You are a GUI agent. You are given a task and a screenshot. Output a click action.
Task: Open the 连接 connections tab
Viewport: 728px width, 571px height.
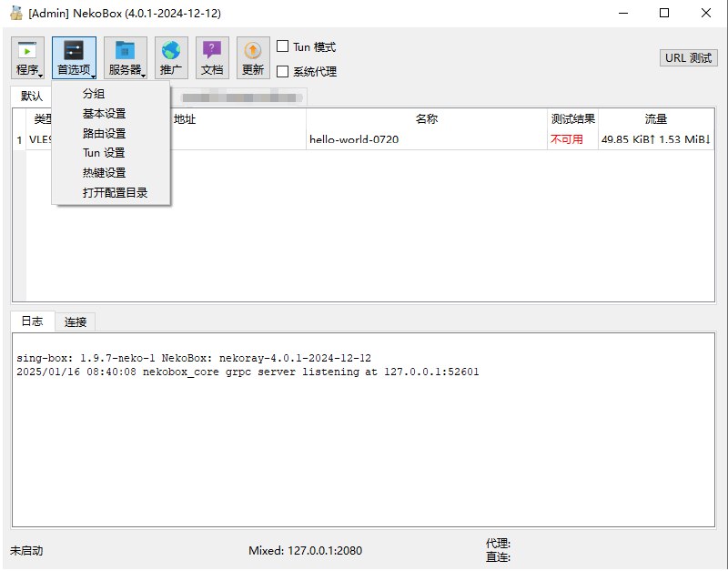tap(76, 322)
